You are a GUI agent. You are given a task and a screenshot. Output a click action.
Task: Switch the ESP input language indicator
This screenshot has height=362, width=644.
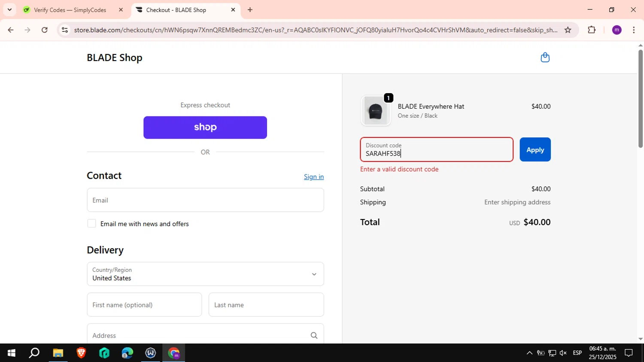coord(577,353)
